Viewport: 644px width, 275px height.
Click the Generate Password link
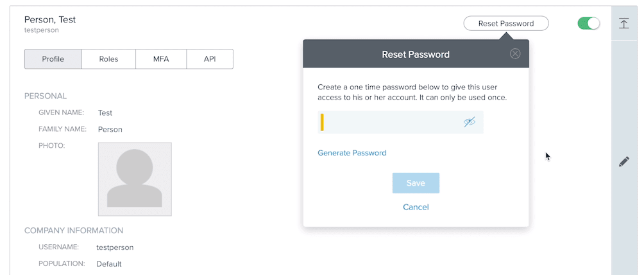[x=352, y=153]
